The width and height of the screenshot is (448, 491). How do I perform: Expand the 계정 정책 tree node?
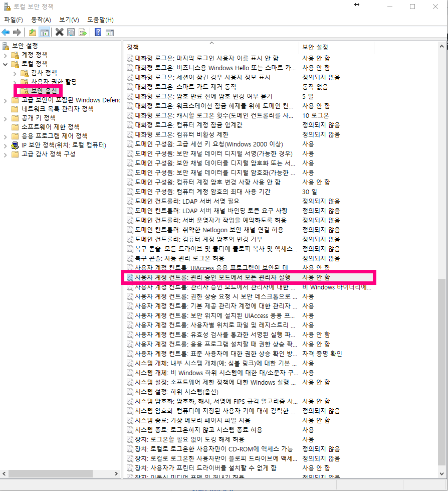tap(6, 56)
